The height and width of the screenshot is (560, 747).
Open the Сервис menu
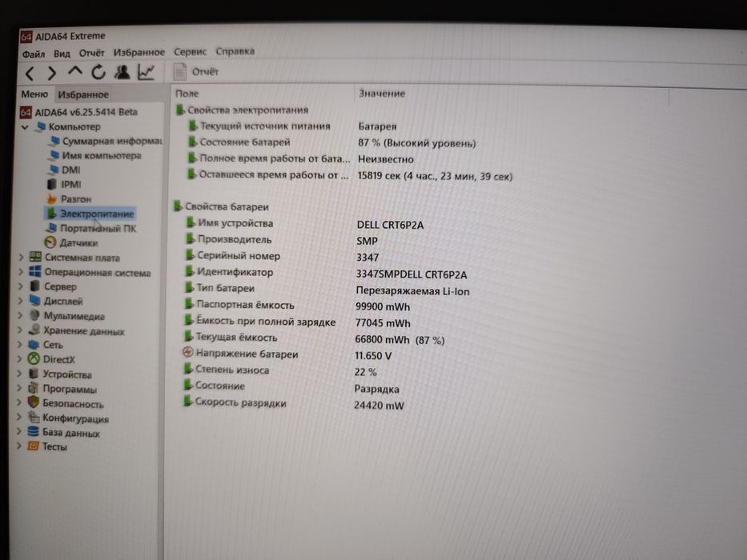point(190,51)
